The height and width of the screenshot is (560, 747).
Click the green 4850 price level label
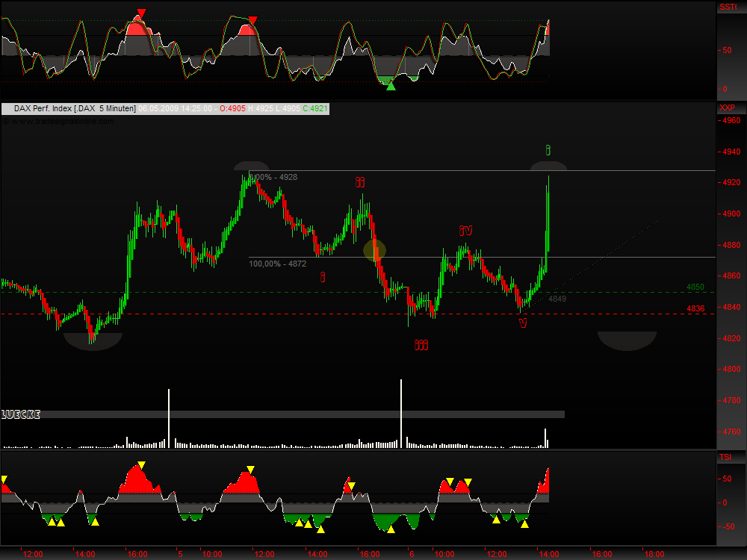pyautogui.click(x=695, y=287)
